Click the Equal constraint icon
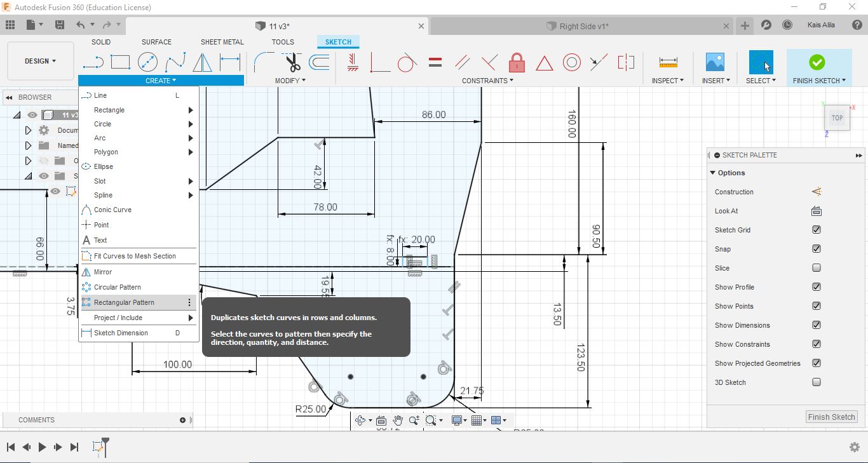Viewport: 868px width, 463px height. (x=435, y=62)
